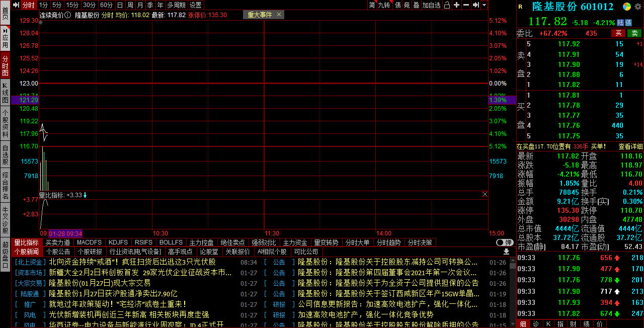Open 超级盘口 in the left sidebar
The height and width of the screenshot is (328, 644).
pos(5,255)
